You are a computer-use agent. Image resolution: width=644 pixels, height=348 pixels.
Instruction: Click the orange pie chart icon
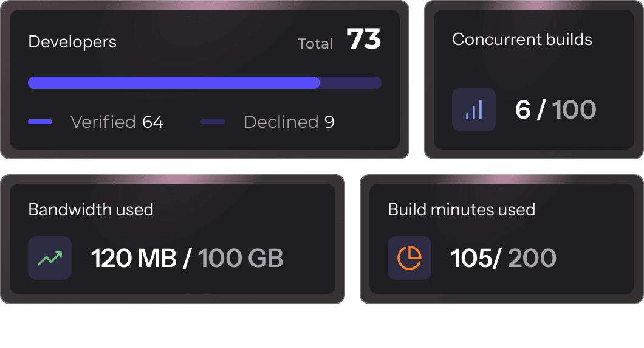409,258
